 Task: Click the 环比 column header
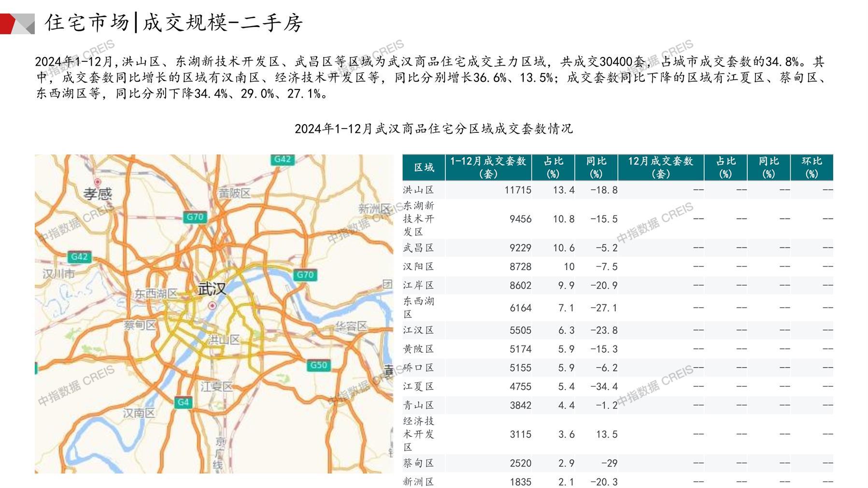[x=811, y=167]
